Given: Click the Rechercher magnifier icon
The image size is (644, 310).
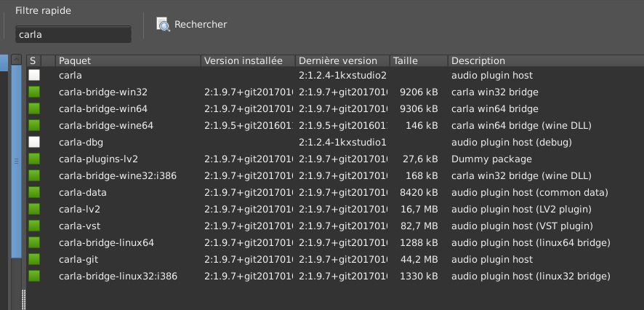Looking at the screenshot, I should (163, 25).
